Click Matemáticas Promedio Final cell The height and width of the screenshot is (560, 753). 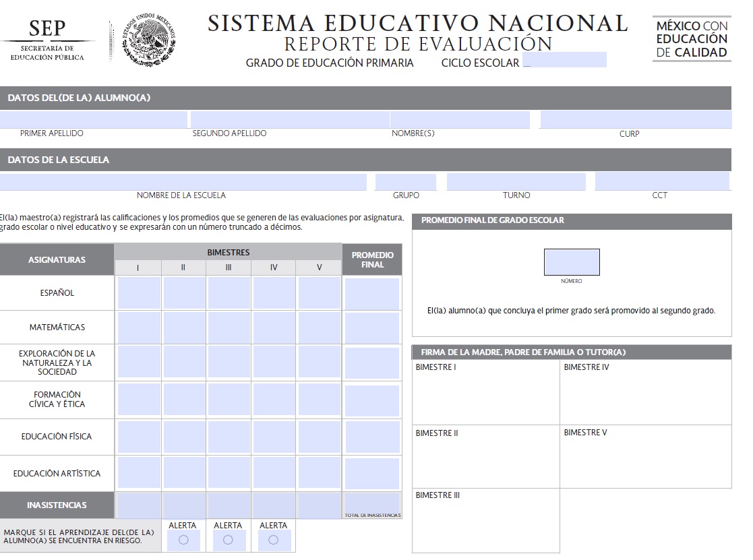pyautogui.click(x=372, y=328)
